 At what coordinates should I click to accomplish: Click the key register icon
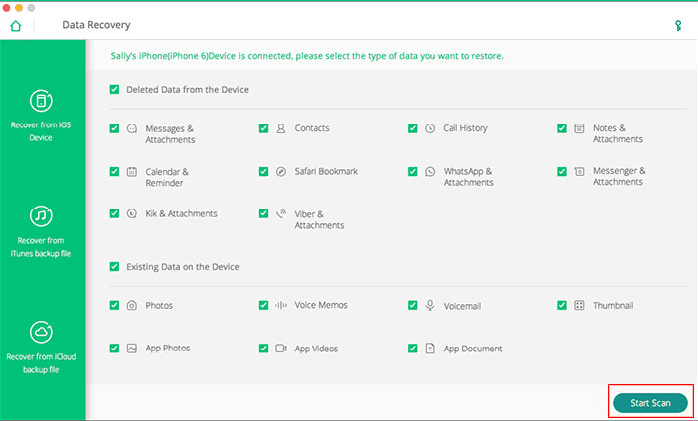pyautogui.click(x=679, y=25)
